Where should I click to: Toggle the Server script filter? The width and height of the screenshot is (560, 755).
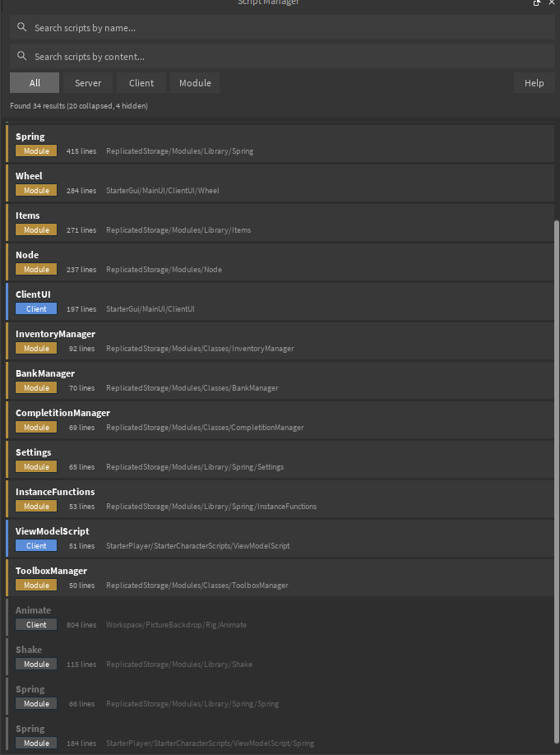(88, 82)
